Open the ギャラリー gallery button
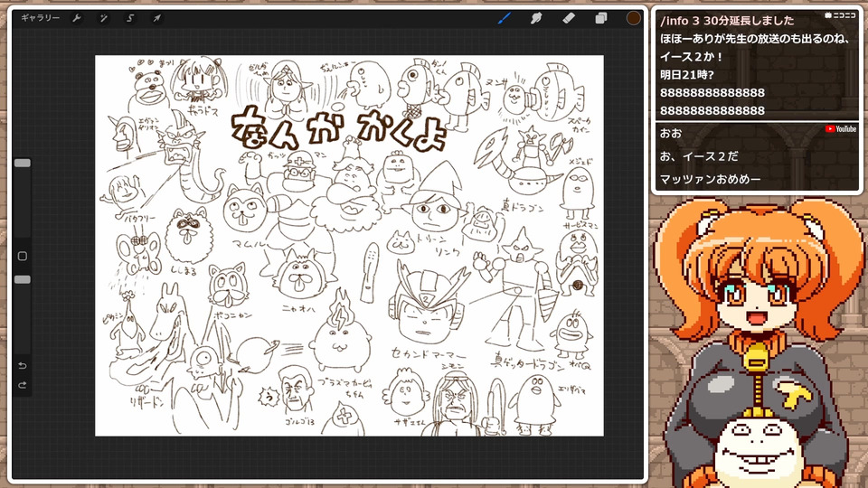This screenshot has height=488, width=868. click(x=41, y=18)
